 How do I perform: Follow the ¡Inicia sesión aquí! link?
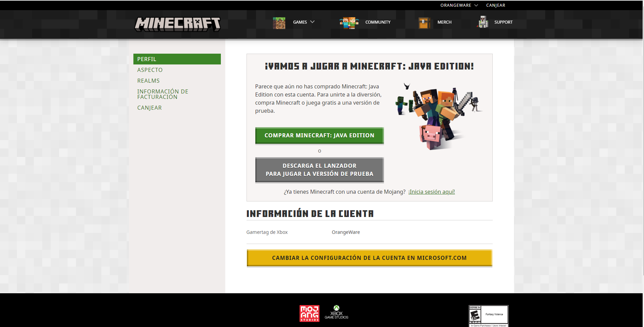pos(432,192)
